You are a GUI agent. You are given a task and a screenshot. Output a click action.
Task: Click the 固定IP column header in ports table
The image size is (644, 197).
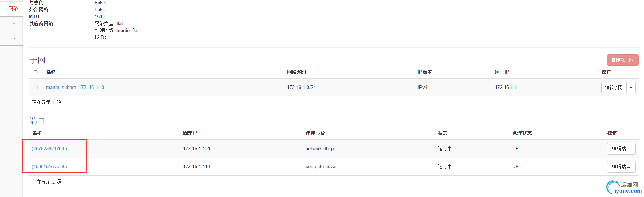click(x=190, y=133)
